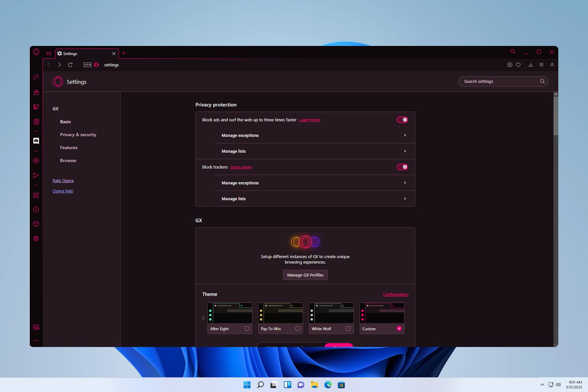588x392 pixels.
Task: Open the sidebar three-dots more menu
Action: 36,341
